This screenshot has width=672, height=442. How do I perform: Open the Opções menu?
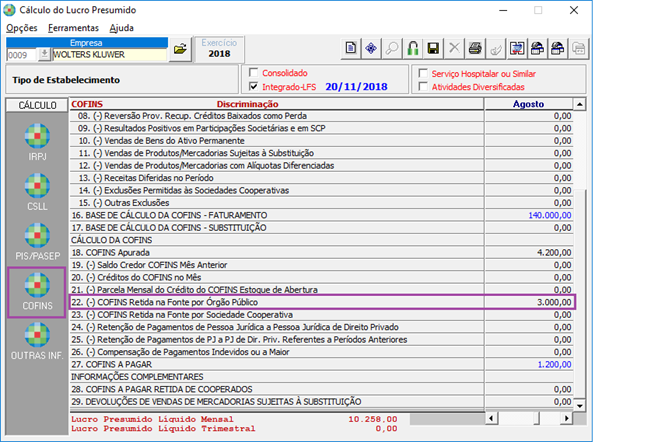tap(21, 28)
